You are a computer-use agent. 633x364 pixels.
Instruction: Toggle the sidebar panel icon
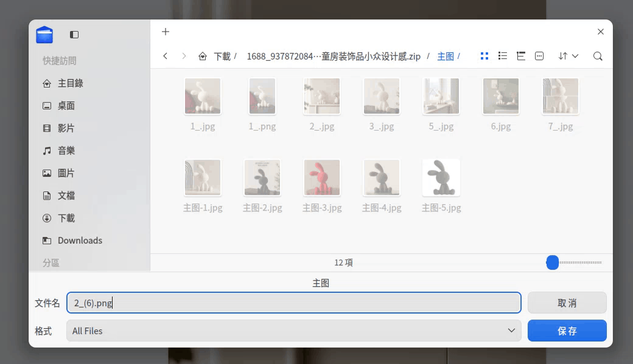pos(74,35)
